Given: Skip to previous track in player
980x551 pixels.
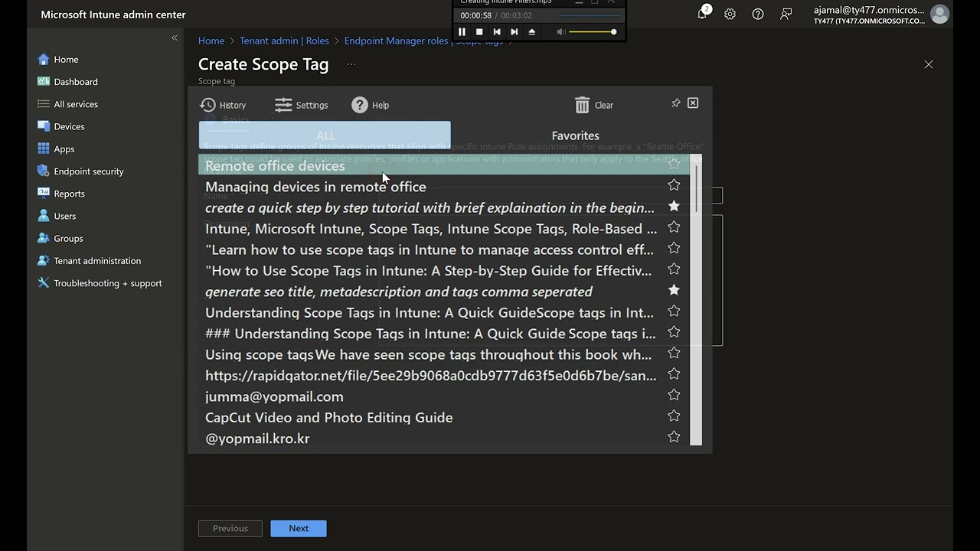Looking at the screenshot, I should tap(497, 32).
